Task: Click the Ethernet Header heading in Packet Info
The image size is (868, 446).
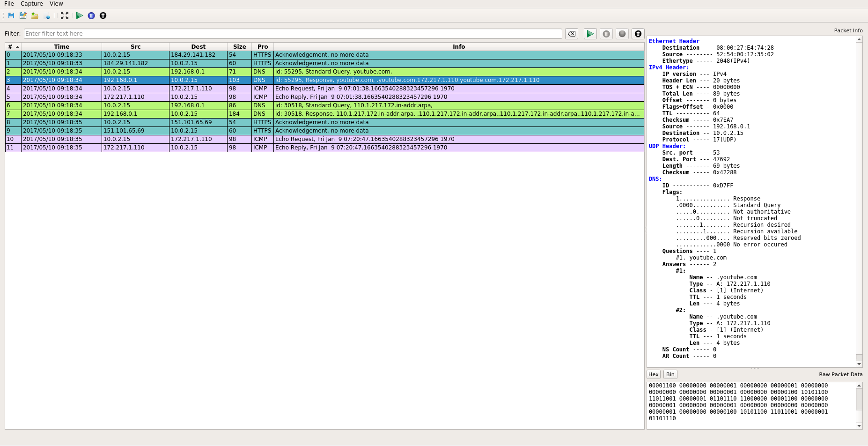Action: pyautogui.click(x=674, y=41)
